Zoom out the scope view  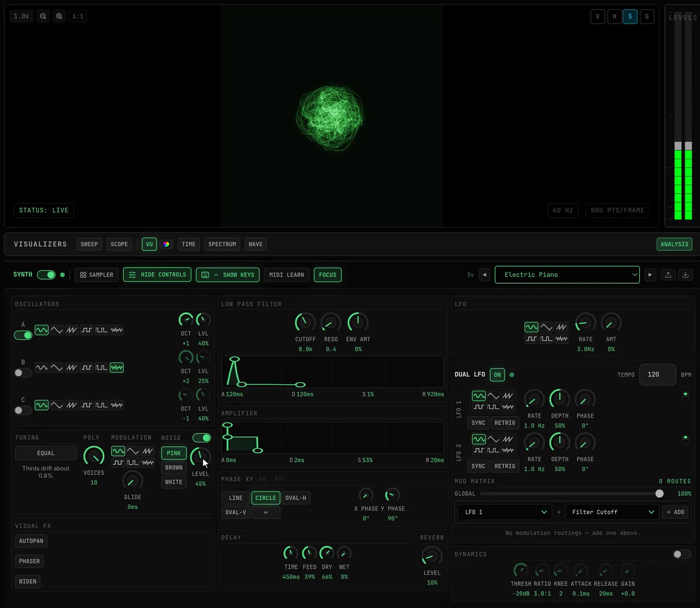(x=43, y=16)
